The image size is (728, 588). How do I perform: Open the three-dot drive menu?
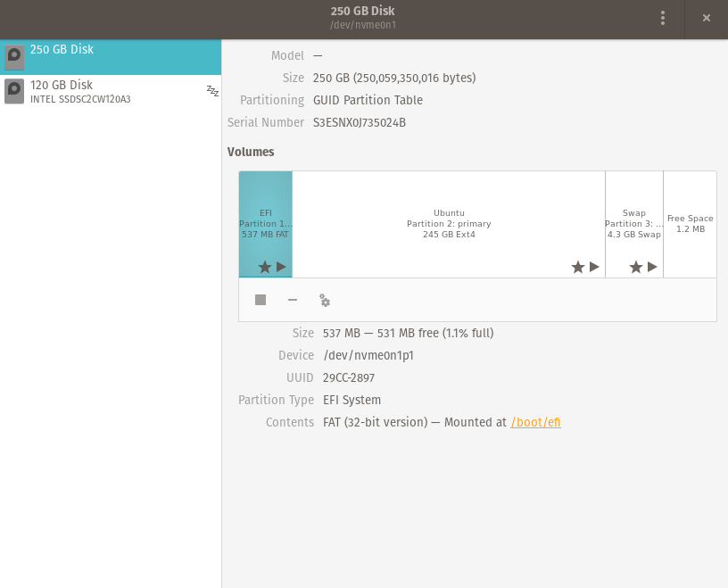pos(663,18)
